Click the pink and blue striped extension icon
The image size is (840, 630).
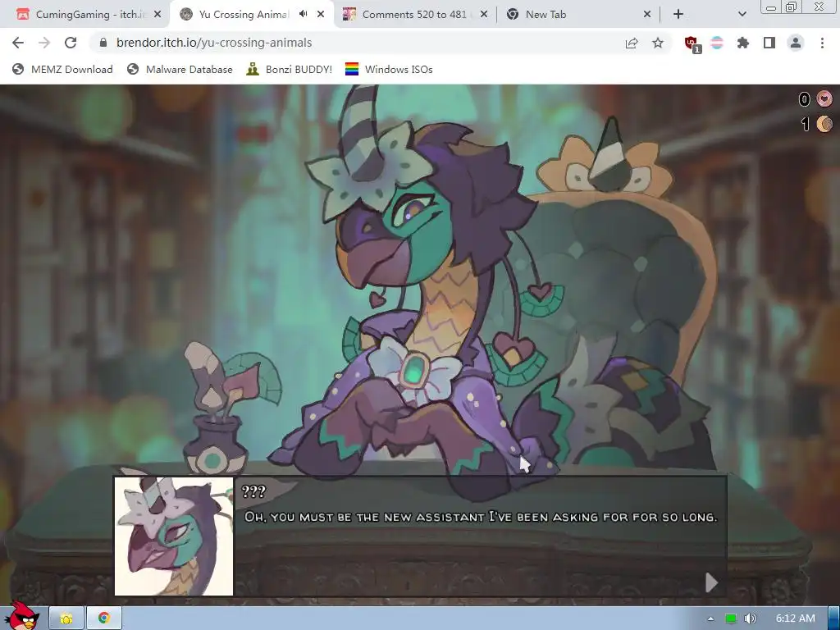click(x=717, y=43)
